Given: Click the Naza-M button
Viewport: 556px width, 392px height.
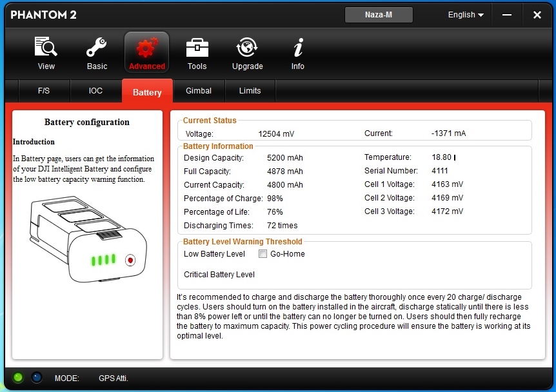Looking at the screenshot, I should (379, 15).
